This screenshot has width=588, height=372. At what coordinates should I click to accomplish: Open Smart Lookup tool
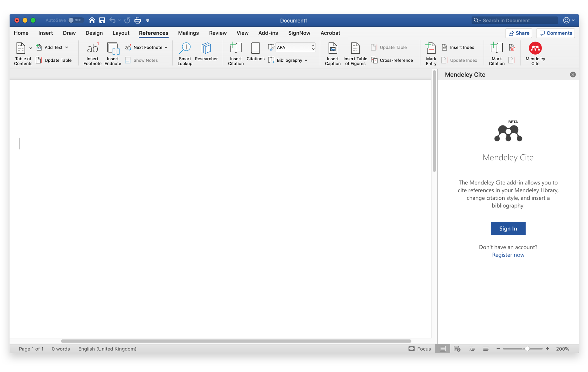click(x=185, y=49)
